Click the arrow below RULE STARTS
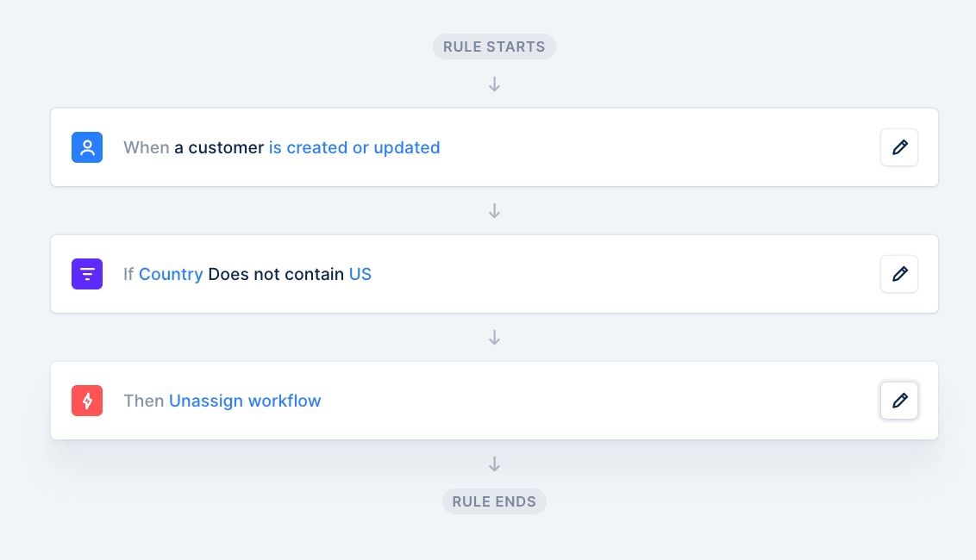Viewport: 976px width, 560px height. 494,84
